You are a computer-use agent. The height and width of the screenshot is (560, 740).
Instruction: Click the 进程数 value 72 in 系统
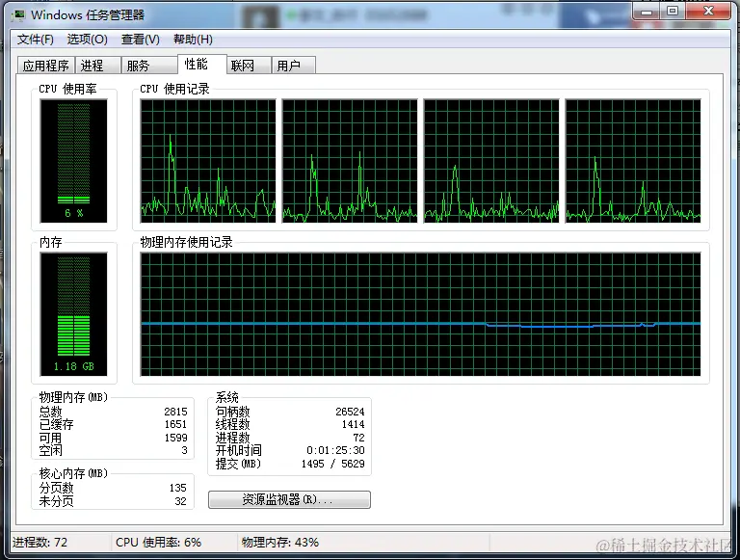358,438
